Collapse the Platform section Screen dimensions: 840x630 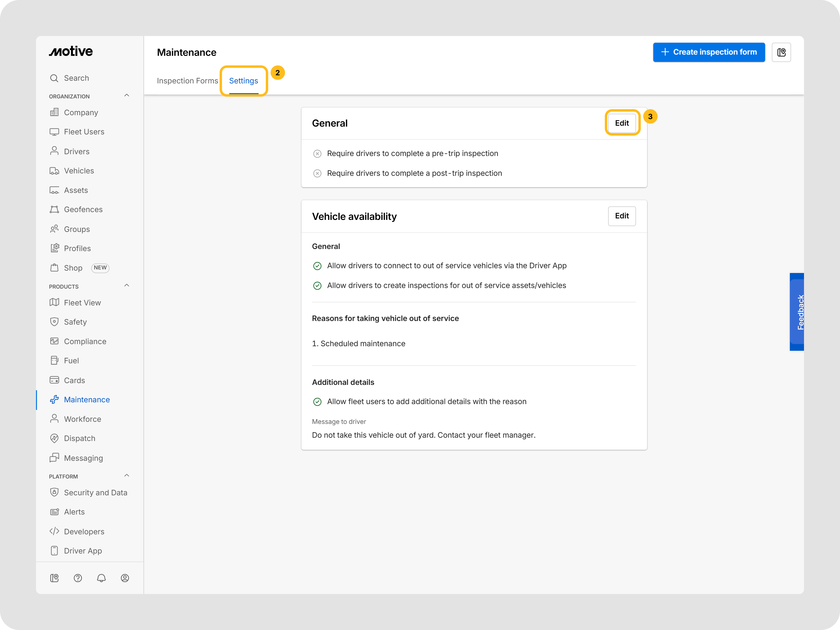[x=127, y=476]
